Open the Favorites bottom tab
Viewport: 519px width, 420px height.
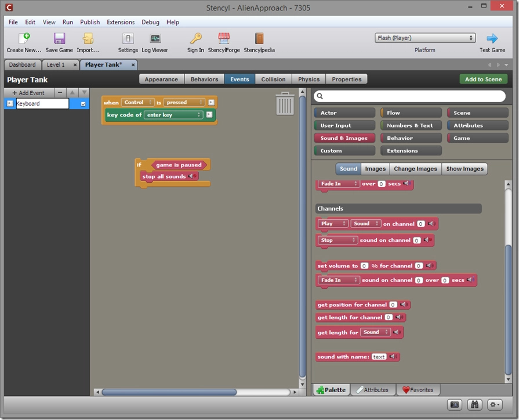point(418,390)
